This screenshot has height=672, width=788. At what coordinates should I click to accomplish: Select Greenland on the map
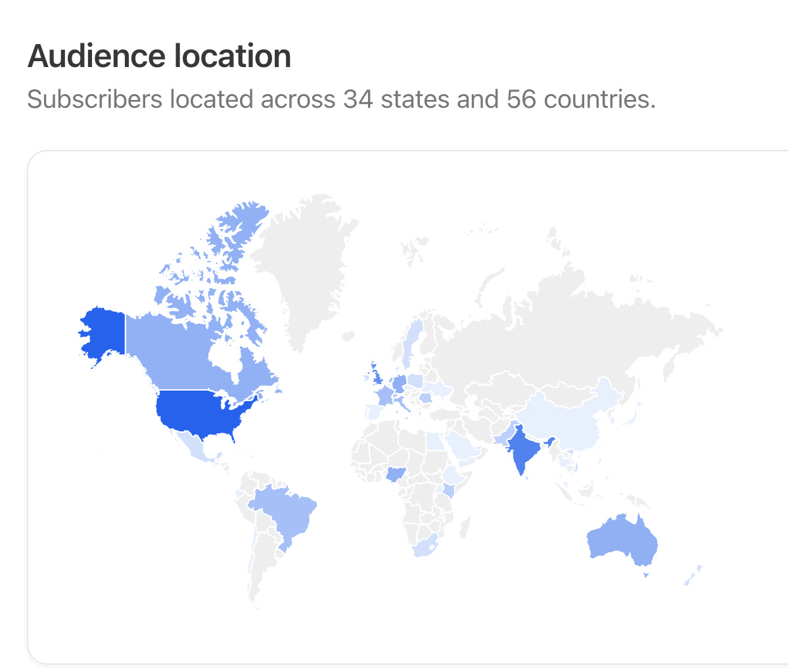[x=306, y=266]
